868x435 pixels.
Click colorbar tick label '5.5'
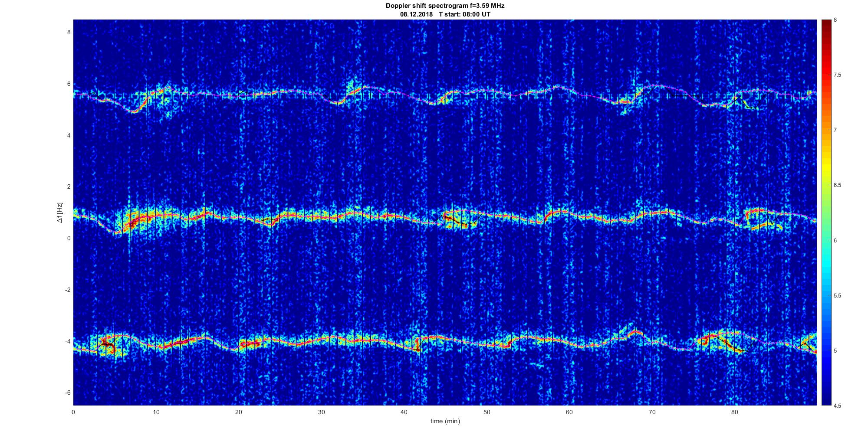pos(838,295)
